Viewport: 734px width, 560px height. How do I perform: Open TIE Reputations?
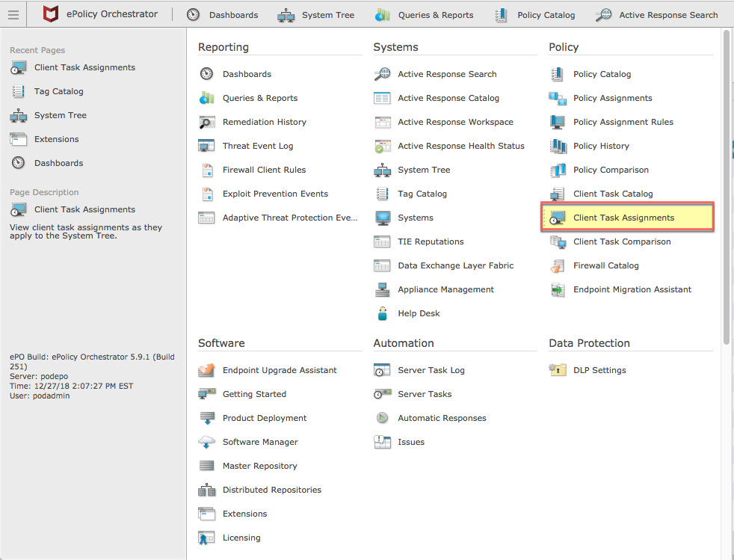pos(431,241)
